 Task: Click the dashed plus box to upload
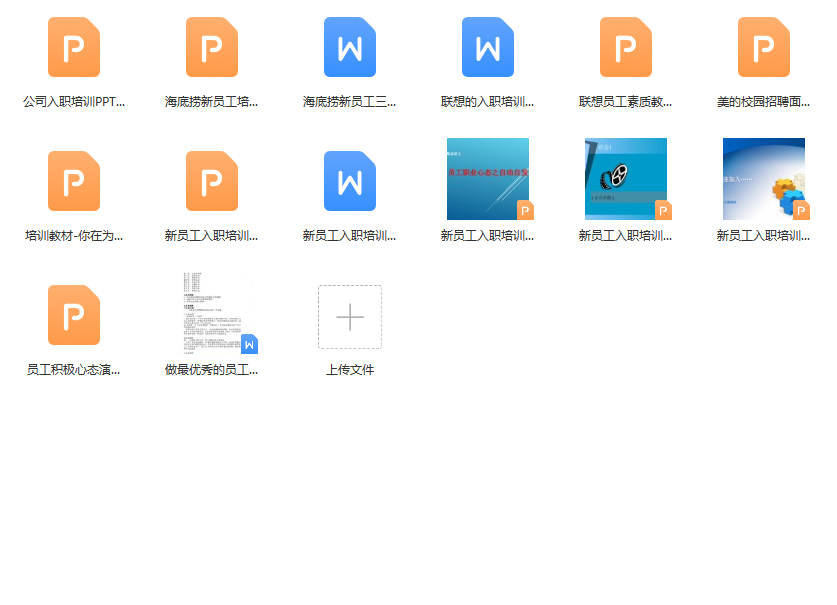(350, 317)
